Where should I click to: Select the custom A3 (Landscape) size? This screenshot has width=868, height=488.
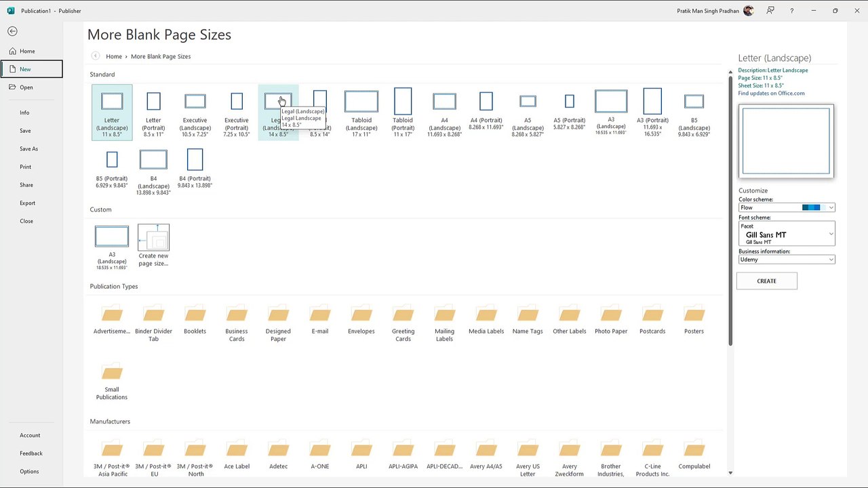pyautogui.click(x=112, y=237)
